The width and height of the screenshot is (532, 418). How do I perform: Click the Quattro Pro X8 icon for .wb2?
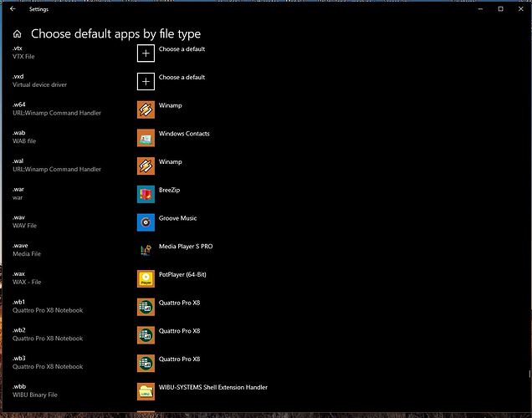point(146,334)
